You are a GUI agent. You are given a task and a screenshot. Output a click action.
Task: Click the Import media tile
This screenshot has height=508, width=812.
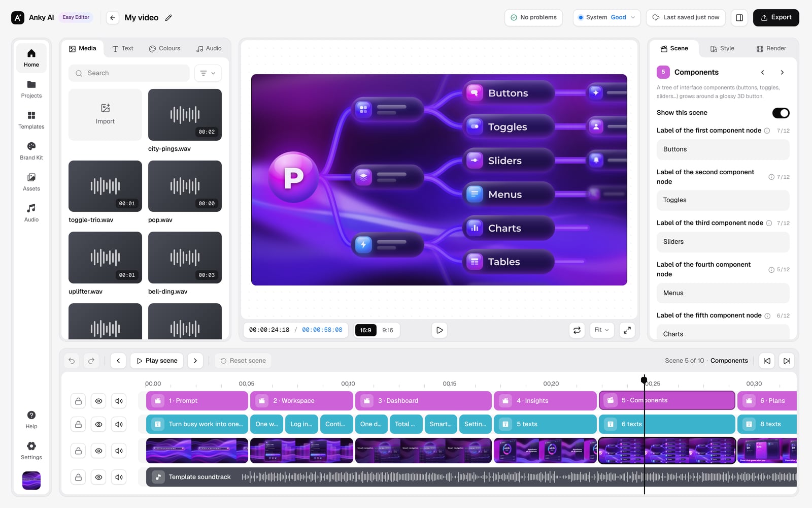pyautogui.click(x=105, y=115)
